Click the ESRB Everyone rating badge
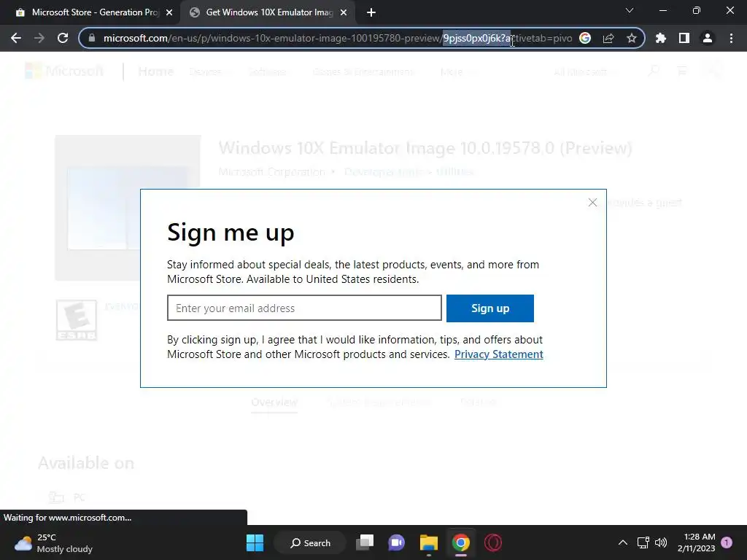This screenshot has height=560, width=747. (x=76, y=320)
